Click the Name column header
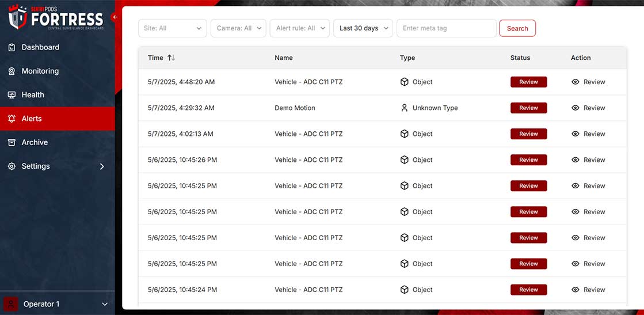The image size is (644, 315). pyautogui.click(x=284, y=58)
